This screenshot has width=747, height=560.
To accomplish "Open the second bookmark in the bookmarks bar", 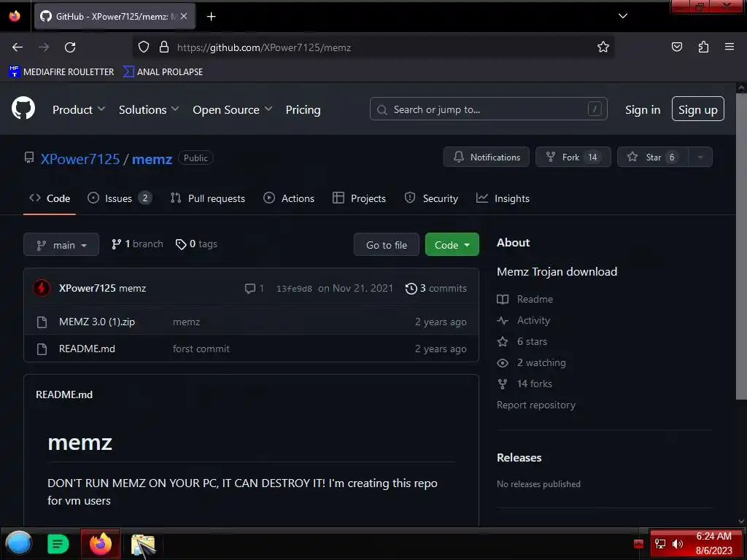I will pyautogui.click(x=163, y=72).
